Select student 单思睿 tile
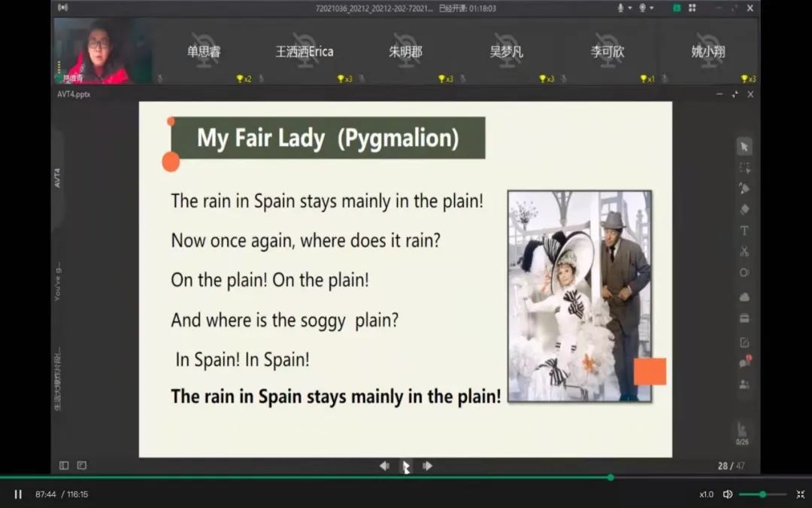 click(x=204, y=51)
